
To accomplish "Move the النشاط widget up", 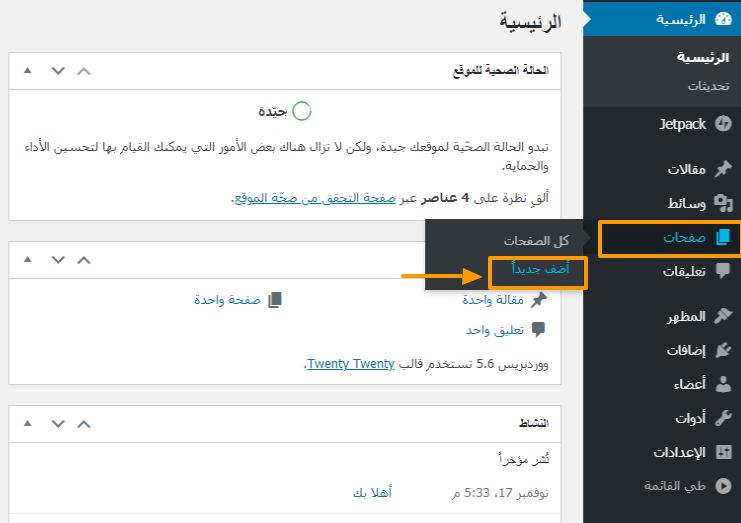I will click(x=84, y=424).
